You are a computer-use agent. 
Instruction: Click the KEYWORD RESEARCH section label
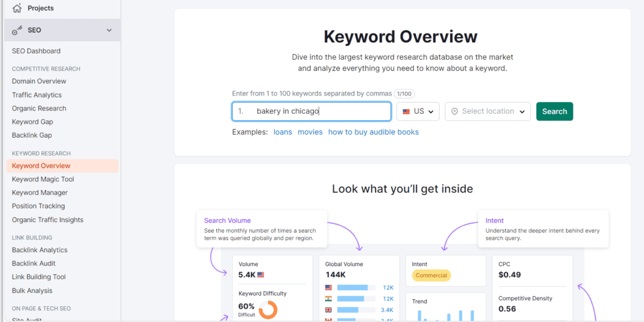[x=42, y=153]
